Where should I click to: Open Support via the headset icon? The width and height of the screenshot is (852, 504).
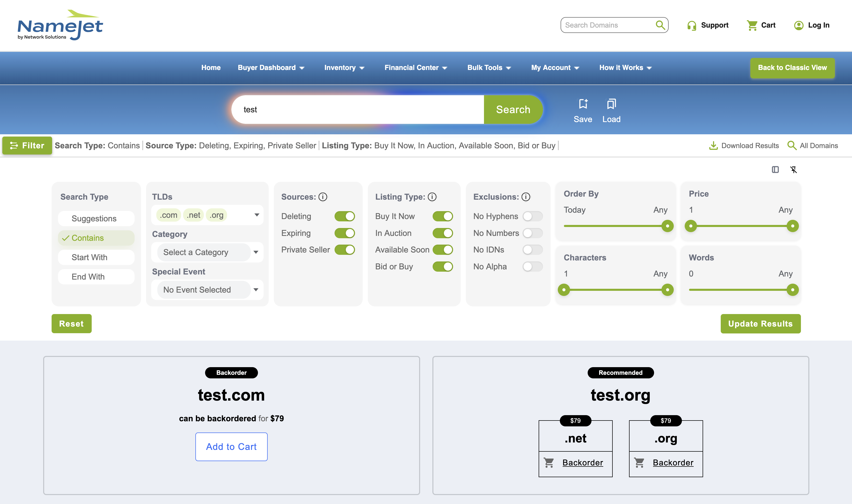tap(691, 26)
